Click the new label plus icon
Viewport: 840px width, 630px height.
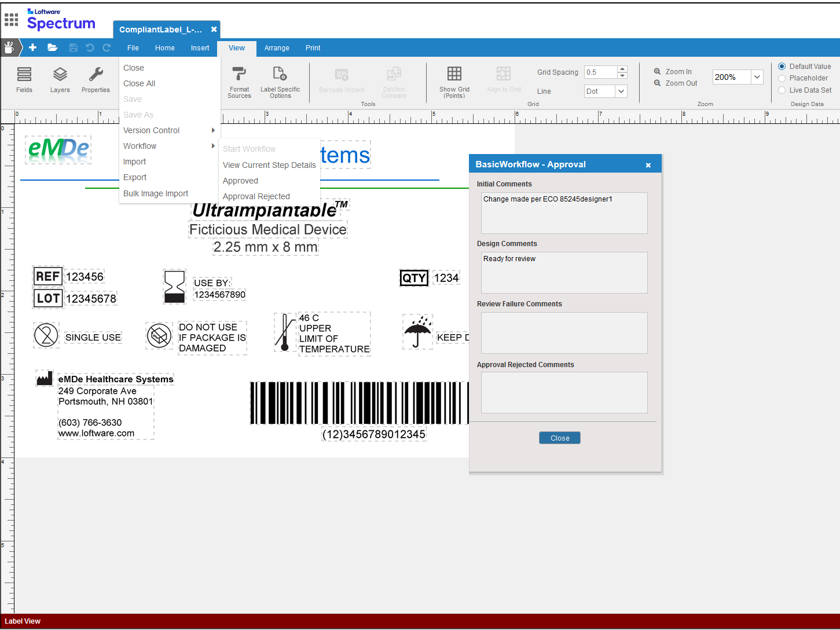pyautogui.click(x=32, y=47)
